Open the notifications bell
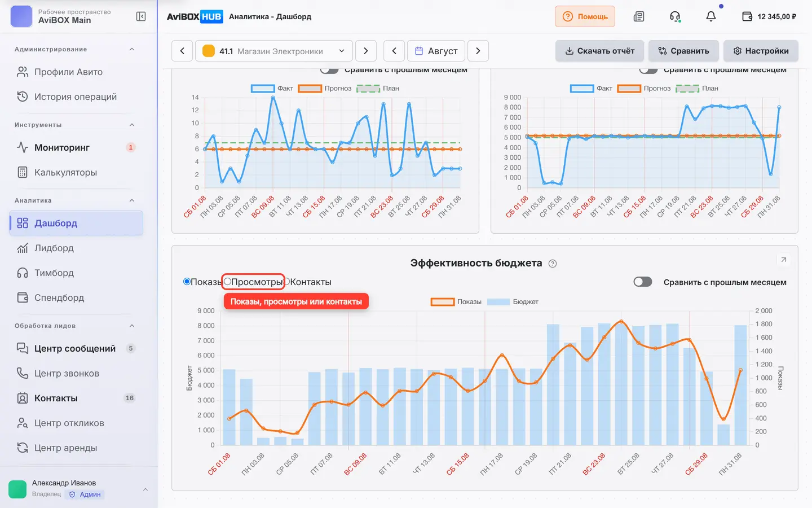Viewport: 812px width, 508px height. [x=711, y=16]
